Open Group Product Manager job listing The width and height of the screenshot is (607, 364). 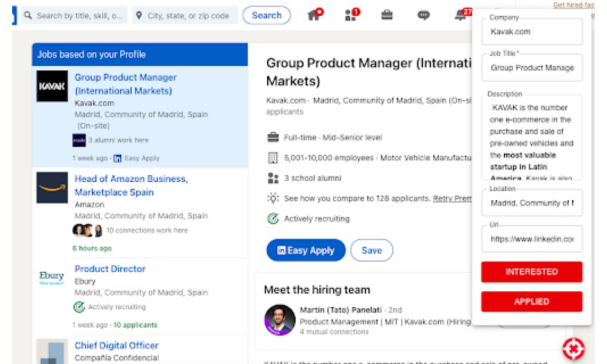point(126,84)
